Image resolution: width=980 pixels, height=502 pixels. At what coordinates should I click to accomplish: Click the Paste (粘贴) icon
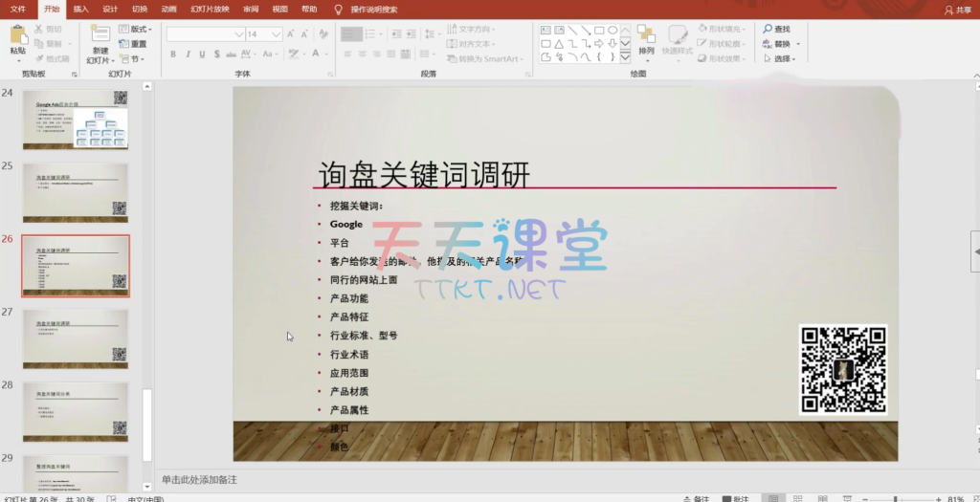[x=18, y=36]
